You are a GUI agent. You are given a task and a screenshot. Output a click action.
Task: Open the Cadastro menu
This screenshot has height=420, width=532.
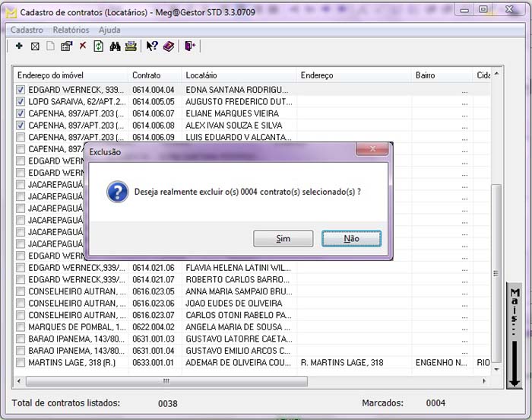coord(27,30)
